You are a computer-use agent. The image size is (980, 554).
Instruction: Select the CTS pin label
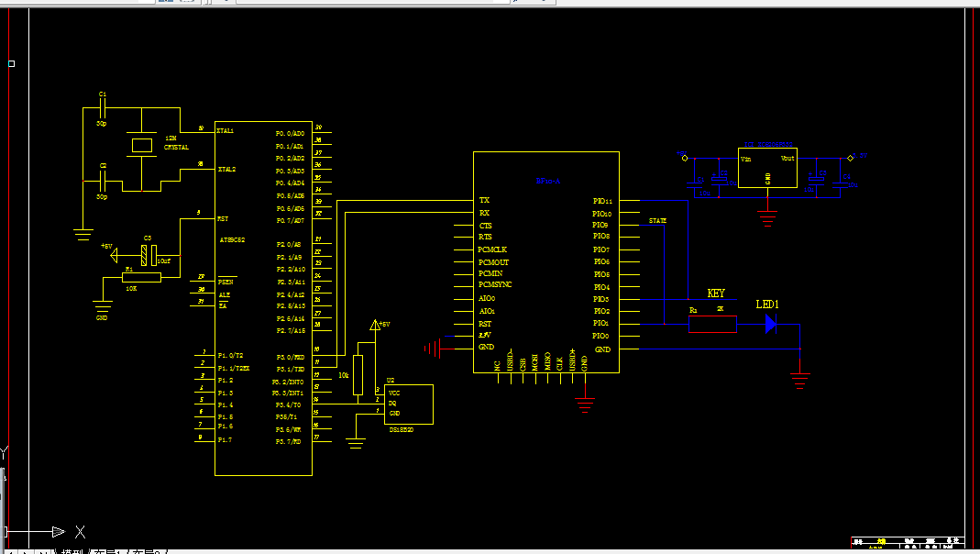click(486, 226)
